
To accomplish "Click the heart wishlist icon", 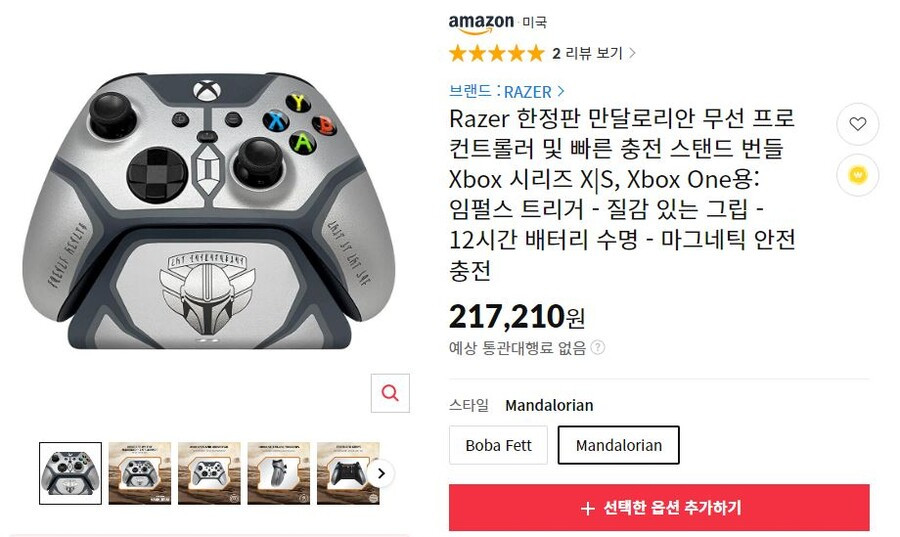I will [858, 124].
